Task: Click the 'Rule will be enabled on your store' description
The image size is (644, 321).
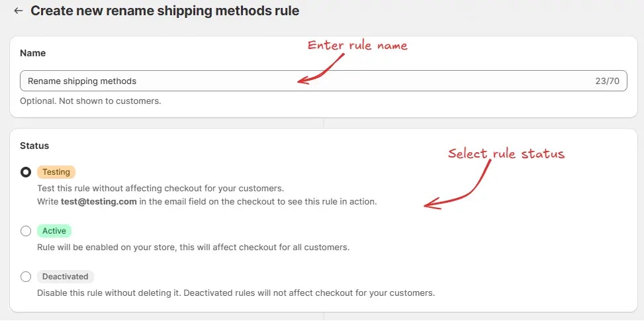Action: click(193, 248)
